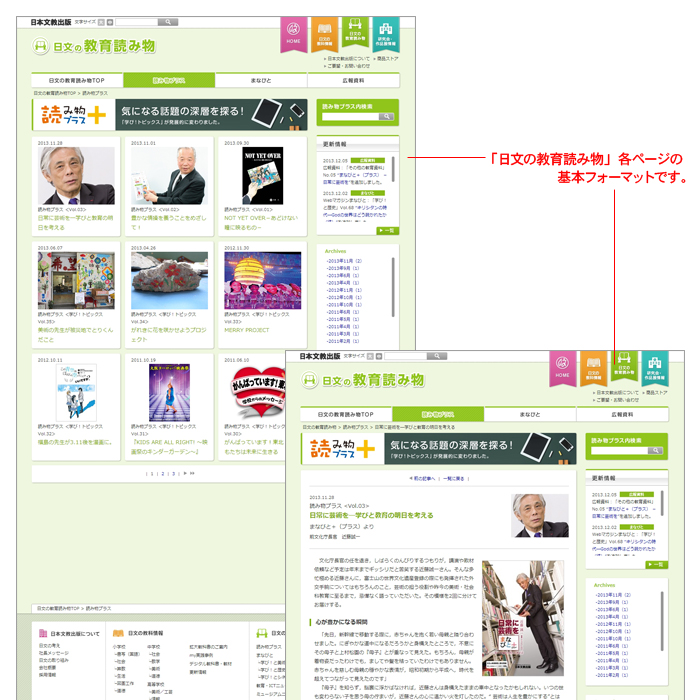Select 広報資料 tab on article page
Viewport: 700px width, 700px height.
[x=623, y=414]
